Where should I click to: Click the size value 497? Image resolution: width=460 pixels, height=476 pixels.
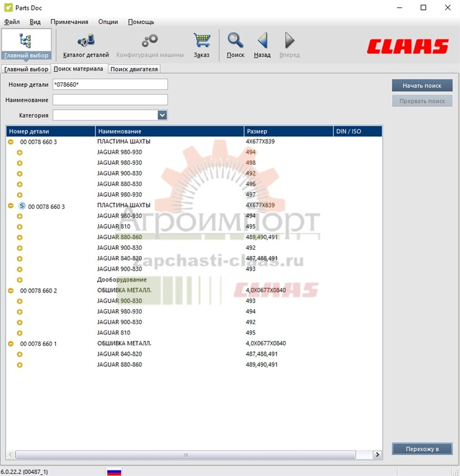[x=250, y=195]
